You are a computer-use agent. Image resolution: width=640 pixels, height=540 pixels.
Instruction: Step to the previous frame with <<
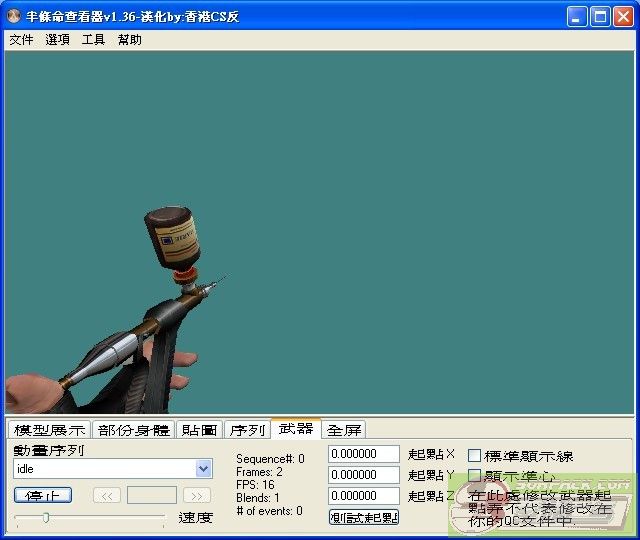(107, 496)
